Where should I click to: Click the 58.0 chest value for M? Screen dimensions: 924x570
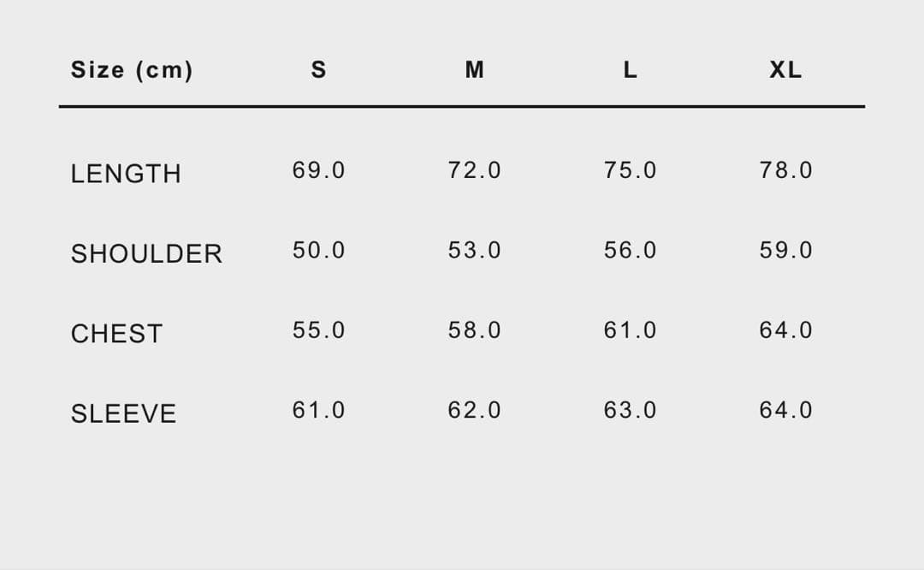(474, 330)
